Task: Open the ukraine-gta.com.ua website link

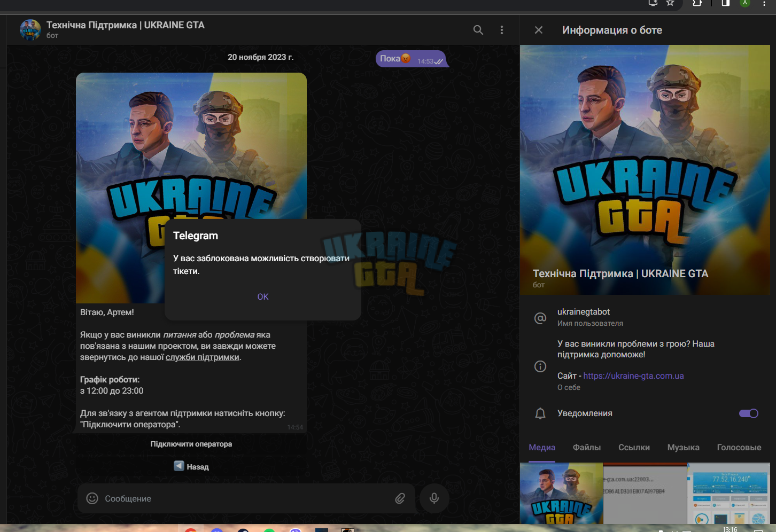Action: [633, 376]
